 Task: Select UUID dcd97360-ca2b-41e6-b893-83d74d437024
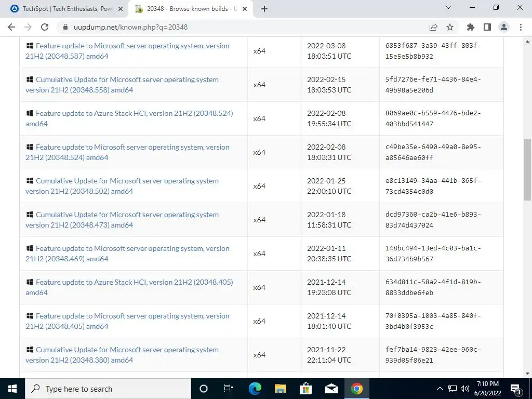click(x=433, y=220)
